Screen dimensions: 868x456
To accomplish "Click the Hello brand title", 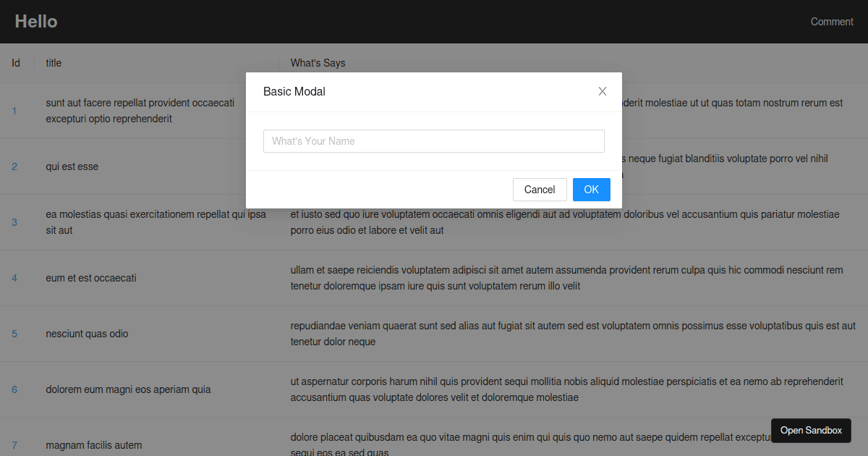I will [x=35, y=21].
